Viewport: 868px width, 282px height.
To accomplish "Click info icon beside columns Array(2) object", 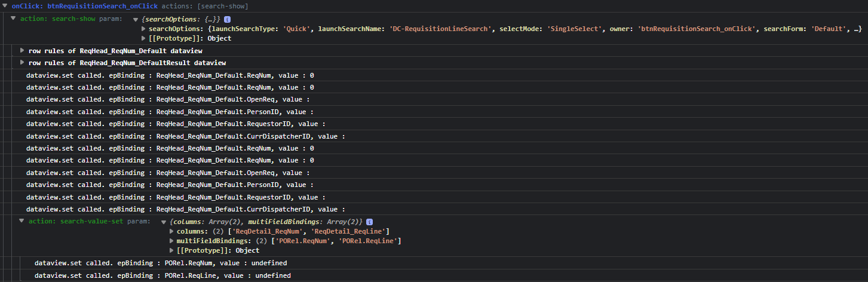I will [369, 222].
